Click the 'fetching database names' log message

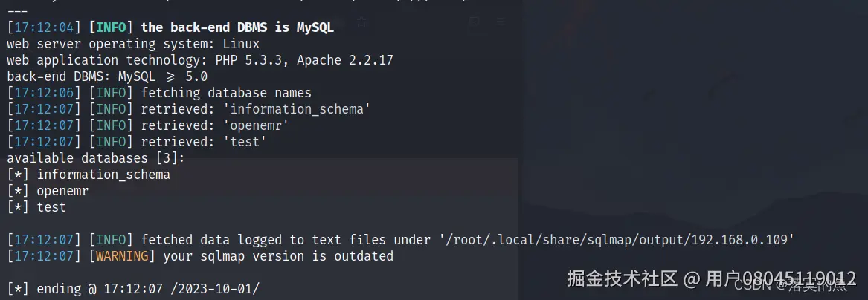click(x=226, y=93)
